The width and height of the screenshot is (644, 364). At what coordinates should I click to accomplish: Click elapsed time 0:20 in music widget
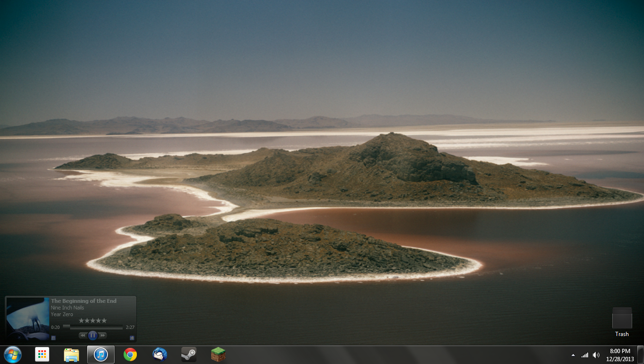pyautogui.click(x=55, y=328)
